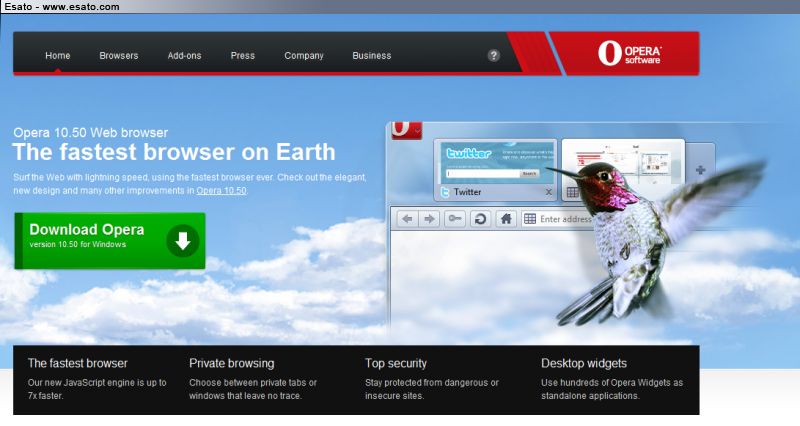Click the plus new tab icon

tap(700, 170)
